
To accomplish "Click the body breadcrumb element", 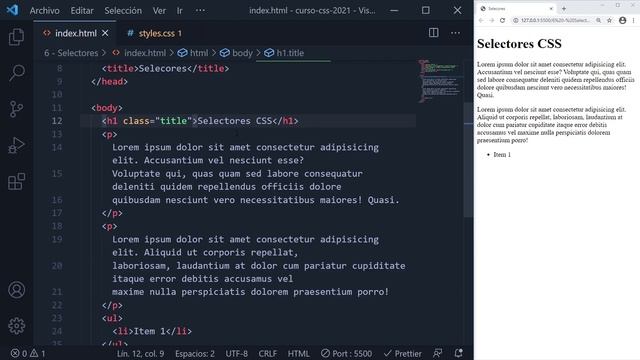I will pos(236,53).
